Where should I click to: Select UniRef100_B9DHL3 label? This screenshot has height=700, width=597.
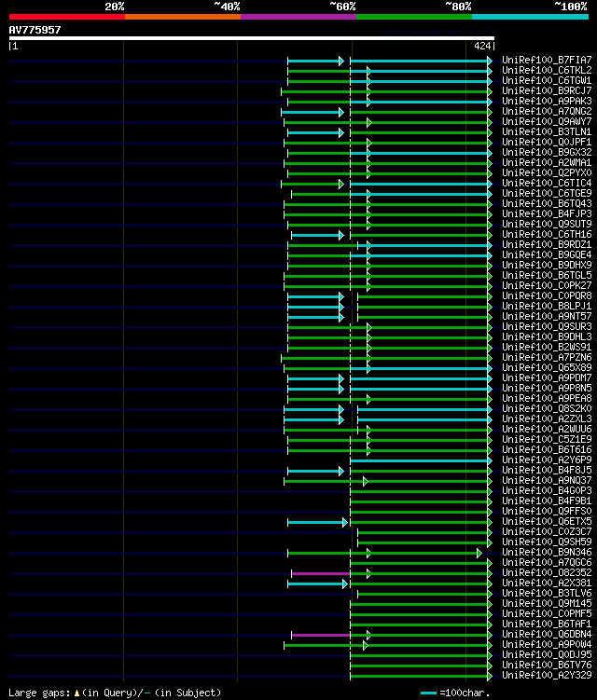(x=547, y=337)
